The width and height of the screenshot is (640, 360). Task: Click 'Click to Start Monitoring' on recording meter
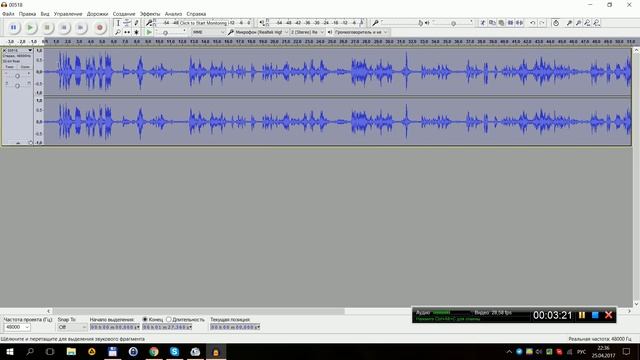[203, 23]
